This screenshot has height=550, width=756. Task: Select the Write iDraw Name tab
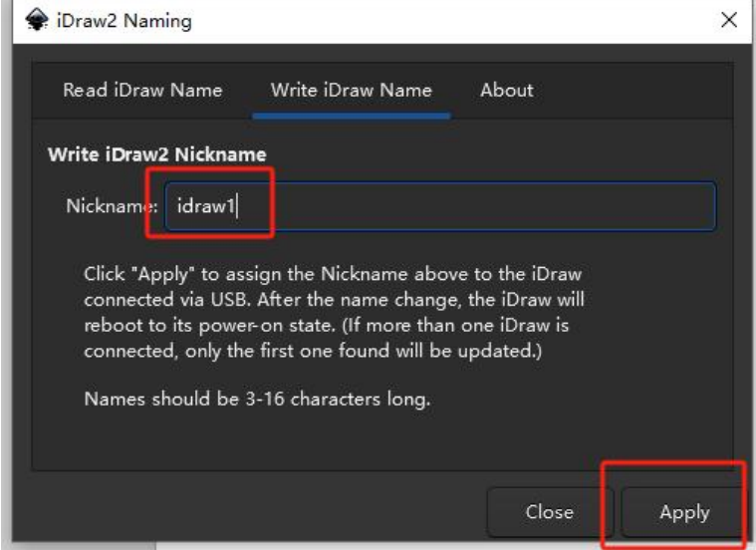click(351, 91)
